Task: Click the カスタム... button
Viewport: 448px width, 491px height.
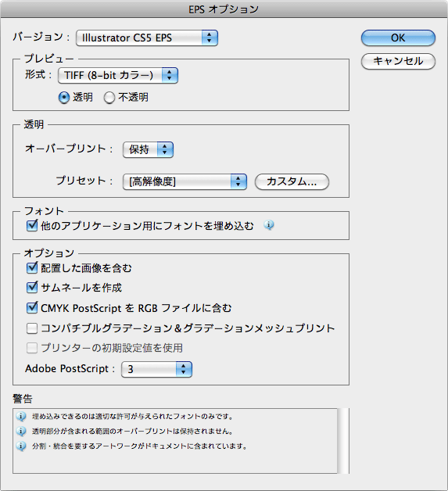Action: 292,181
